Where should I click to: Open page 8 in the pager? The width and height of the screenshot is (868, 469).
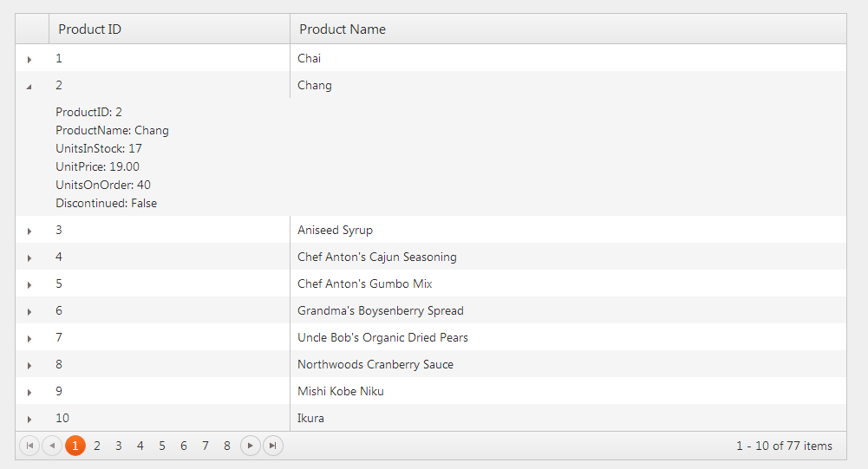(227, 446)
